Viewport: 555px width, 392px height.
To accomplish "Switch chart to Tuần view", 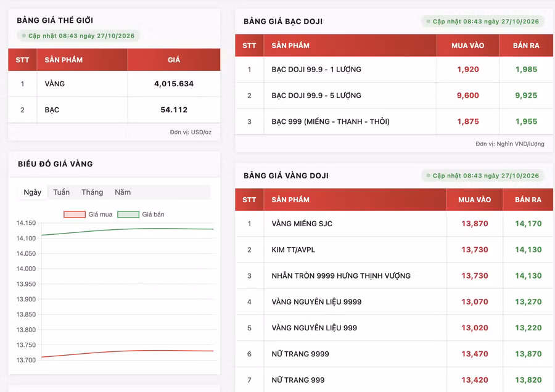I will [61, 192].
